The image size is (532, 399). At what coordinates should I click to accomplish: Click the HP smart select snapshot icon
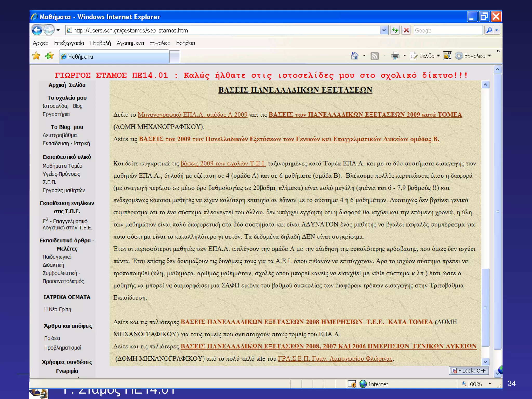447,56
